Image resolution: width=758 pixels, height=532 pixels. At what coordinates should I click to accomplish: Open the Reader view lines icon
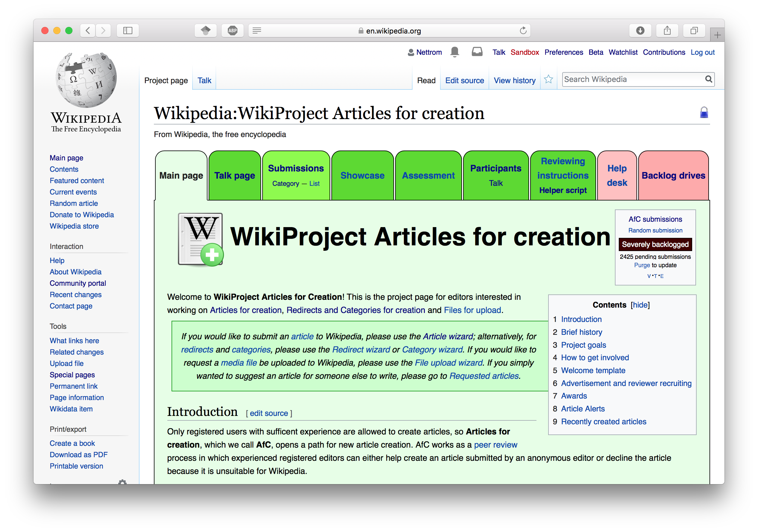click(x=257, y=31)
